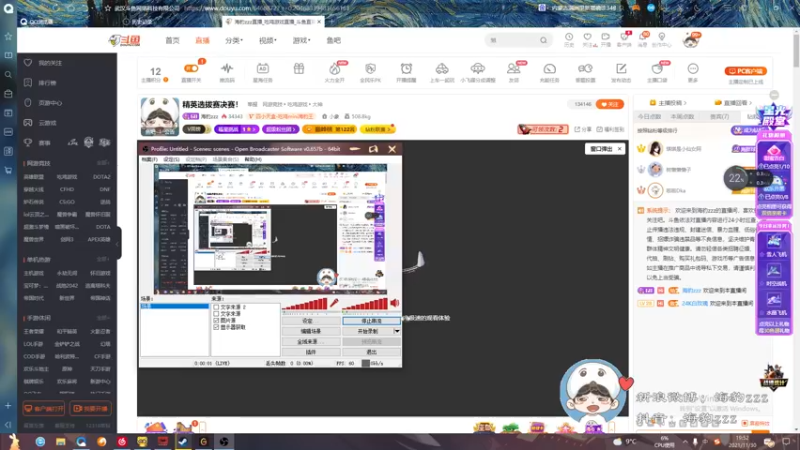Click OBS 开始录制 button

[368, 331]
